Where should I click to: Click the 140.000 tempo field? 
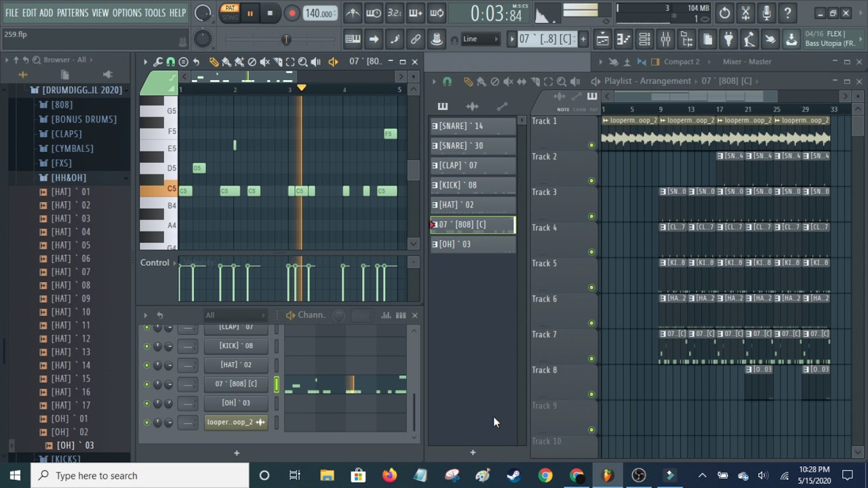click(319, 14)
